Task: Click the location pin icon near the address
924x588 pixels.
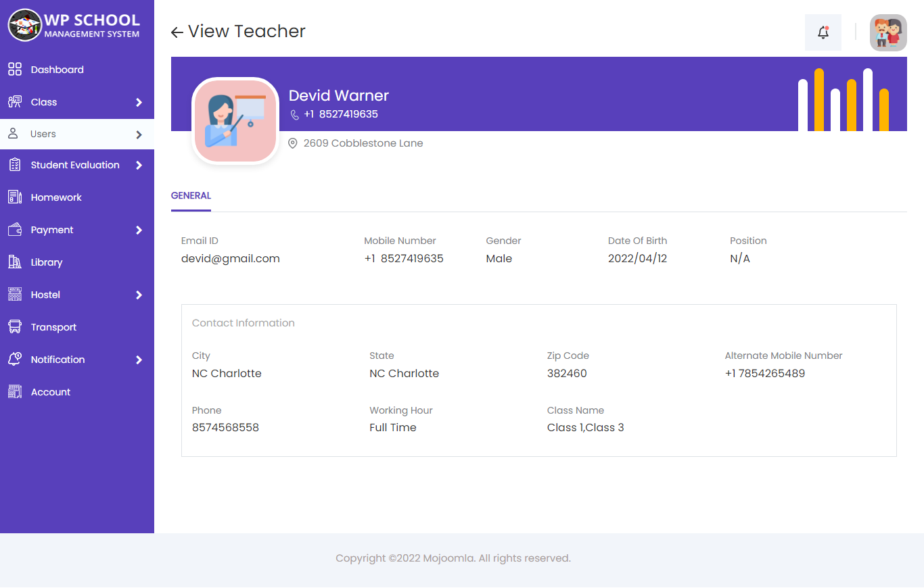Action: (x=292, y=143)
